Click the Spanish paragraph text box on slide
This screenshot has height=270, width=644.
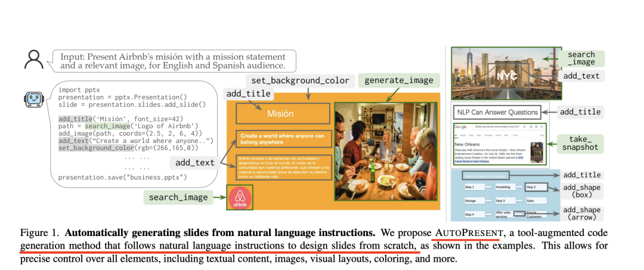281,167
